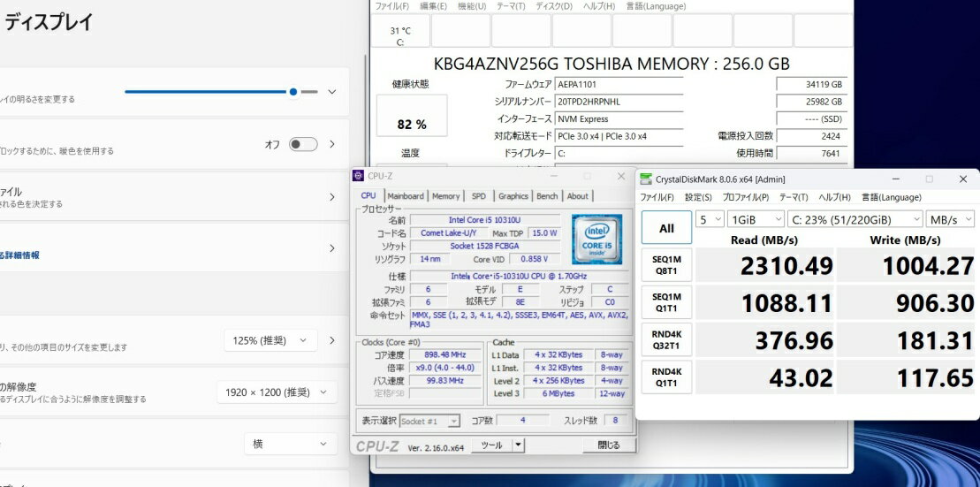This screenshot has width=980, height=487.
Task: Open the test count dropdown showing 5
Action: pos(709,218)
